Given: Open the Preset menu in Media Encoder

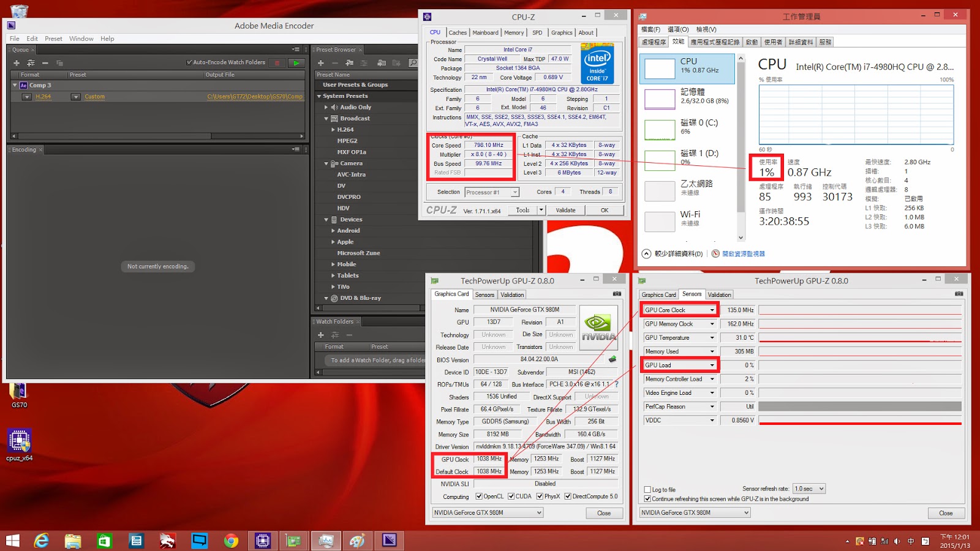Looking at the screenshot, I should click(53, 39).
